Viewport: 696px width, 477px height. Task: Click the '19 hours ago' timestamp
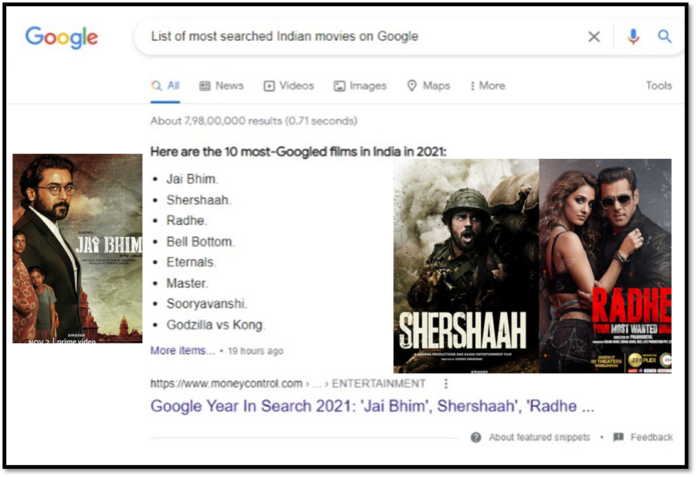tap(255, 351)
